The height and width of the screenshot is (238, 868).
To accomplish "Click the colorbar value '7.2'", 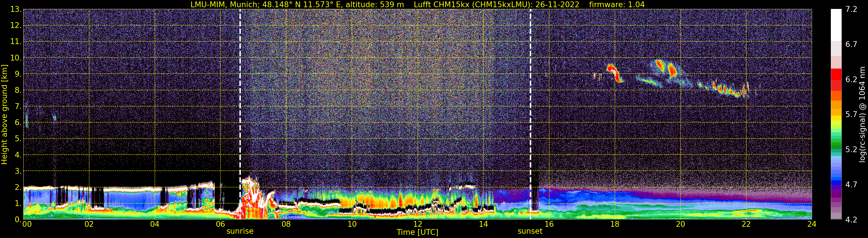I will tap(851, 10).
